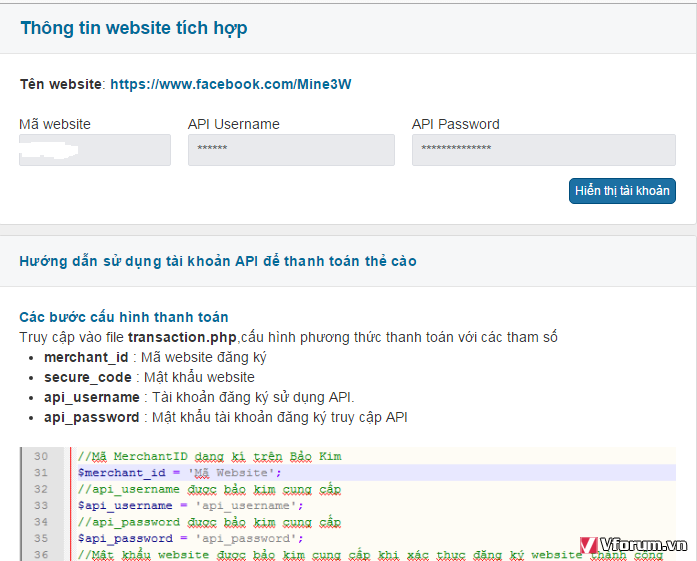Viewport: 697px width, 561px height.
Task: Click the 'api_username' bullet item
Action: [x=199, y=397]
